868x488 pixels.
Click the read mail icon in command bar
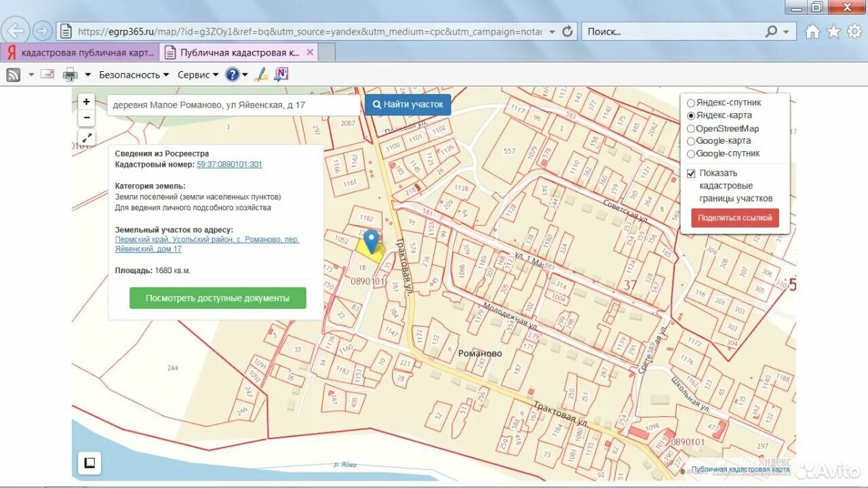(47, 75)
